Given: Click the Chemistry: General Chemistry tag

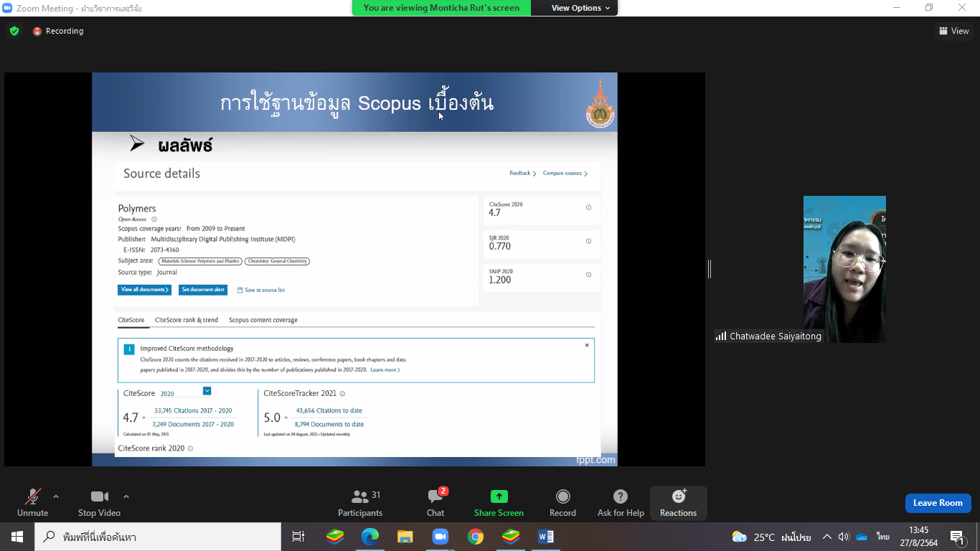Looking at the screenshot, I should (277, 261).
